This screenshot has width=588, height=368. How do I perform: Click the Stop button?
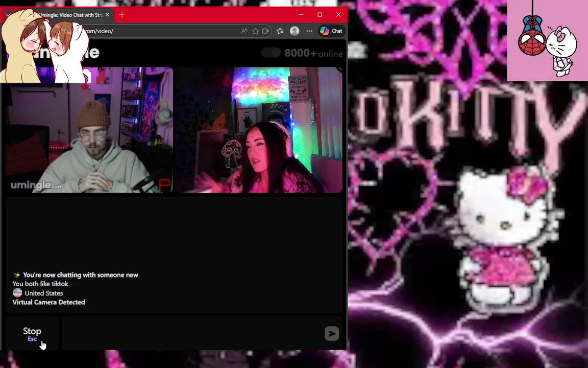(x=32, y=333)
